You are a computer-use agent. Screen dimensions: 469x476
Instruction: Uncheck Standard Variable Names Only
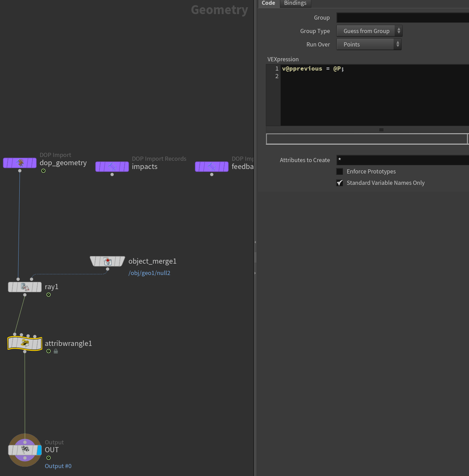[x=340, y=183]
